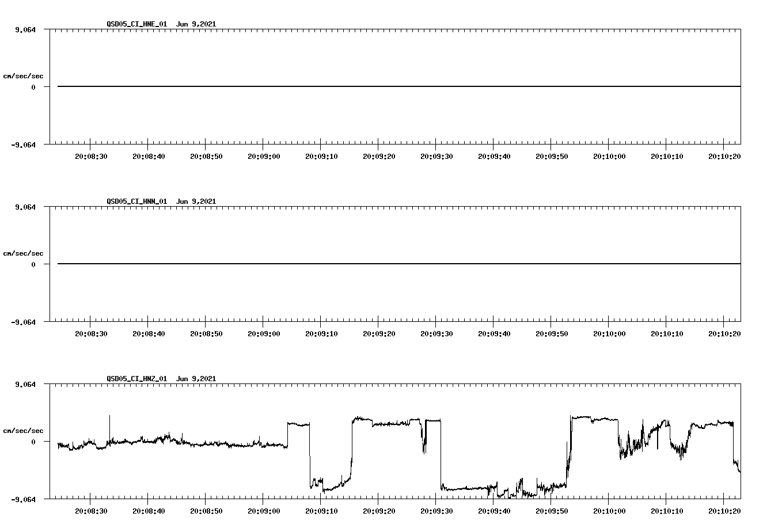The width and height of the screenshot is (782, 532).
Task: Select the 9.064 upper limit on HNZ plot
Action: (x=25, y=384)
